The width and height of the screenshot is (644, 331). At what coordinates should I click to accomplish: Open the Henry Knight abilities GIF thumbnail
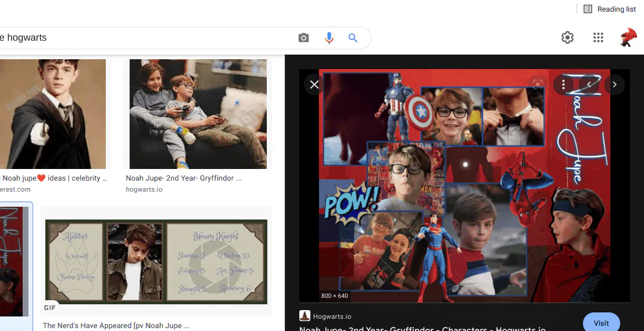coord(156,262)
